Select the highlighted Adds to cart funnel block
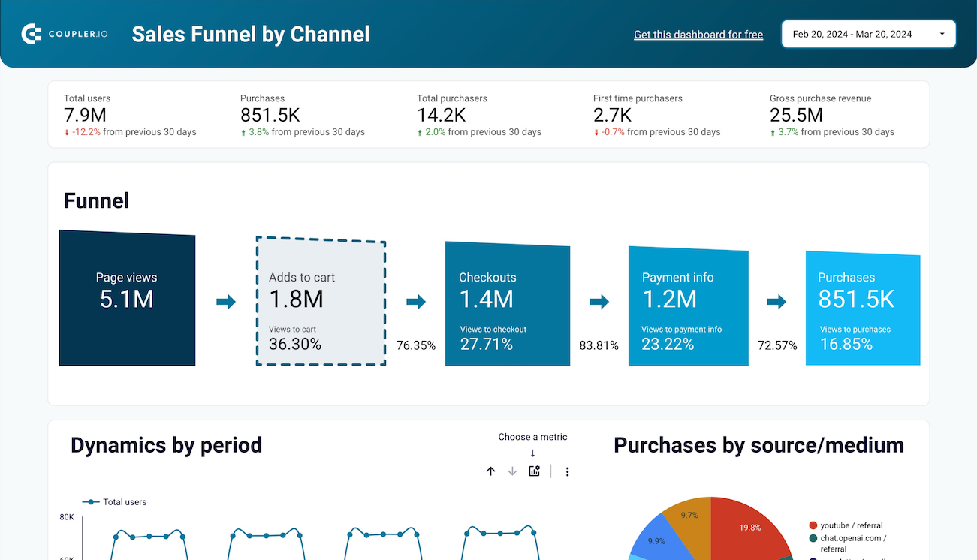The image size is (977, 560). [x=321, y=301]
